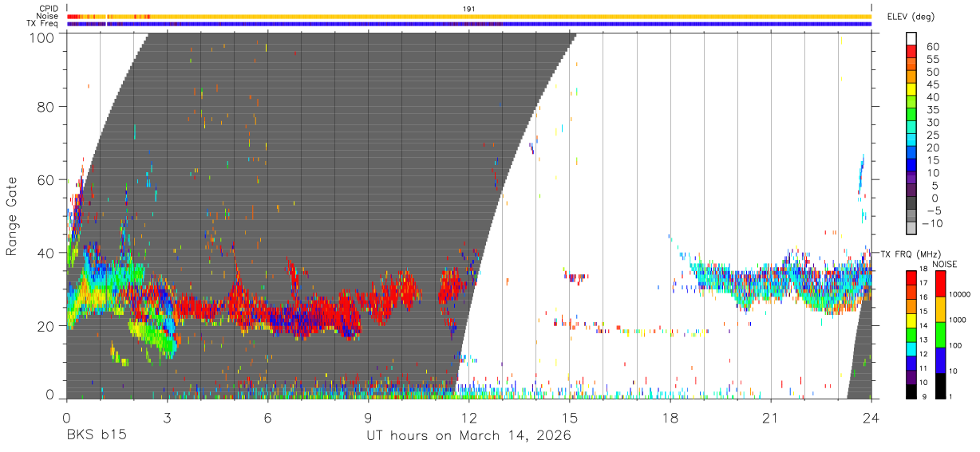The width and height of the screenshot is (980, 452).
Task: Click the Noise strip label
Action: click(x=47, y=16)
